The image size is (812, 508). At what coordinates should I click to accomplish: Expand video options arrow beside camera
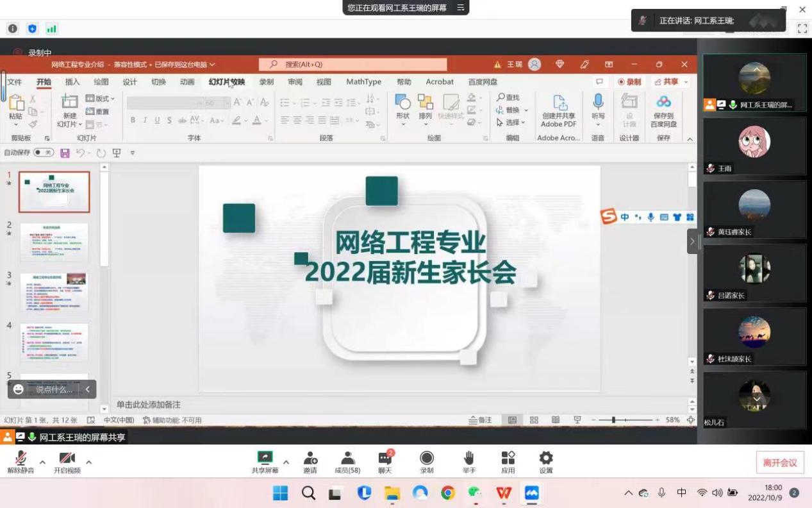(x=88, y=462)
